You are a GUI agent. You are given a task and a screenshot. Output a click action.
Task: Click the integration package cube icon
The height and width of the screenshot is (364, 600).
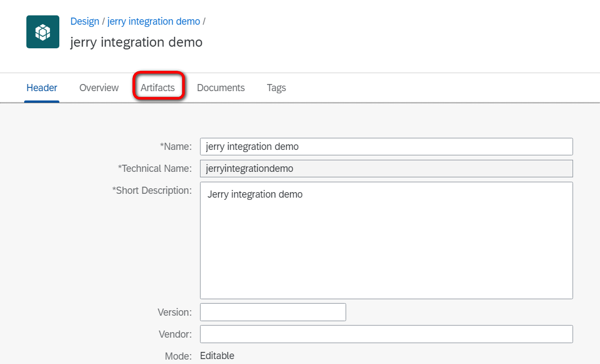[43, 32]
